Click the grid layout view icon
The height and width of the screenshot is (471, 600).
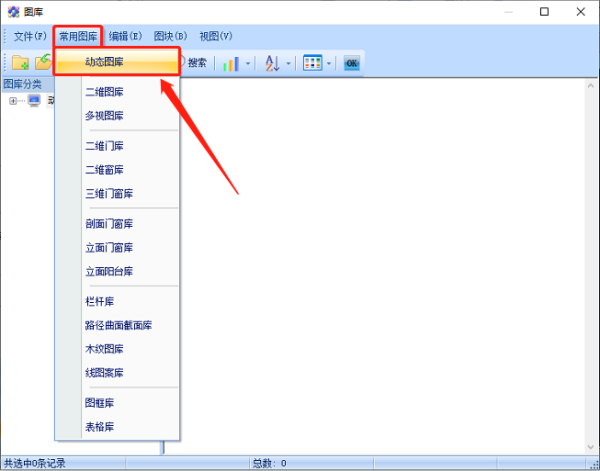coord(312,63)
